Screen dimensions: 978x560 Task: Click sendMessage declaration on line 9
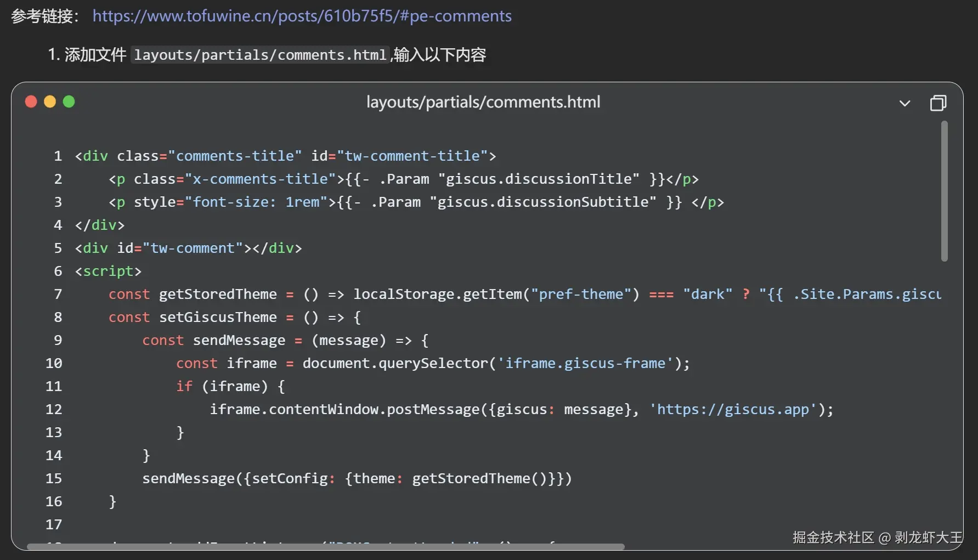point(239,340)
